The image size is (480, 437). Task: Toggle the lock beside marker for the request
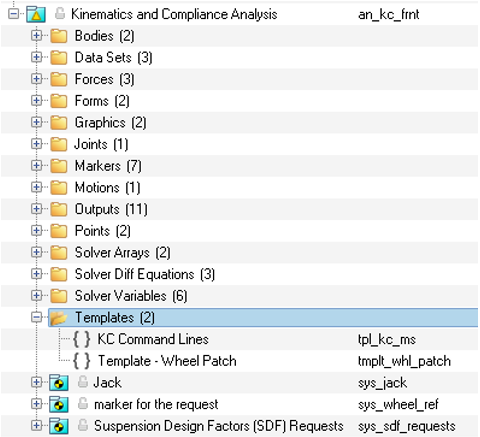click(x=83, y=404)
